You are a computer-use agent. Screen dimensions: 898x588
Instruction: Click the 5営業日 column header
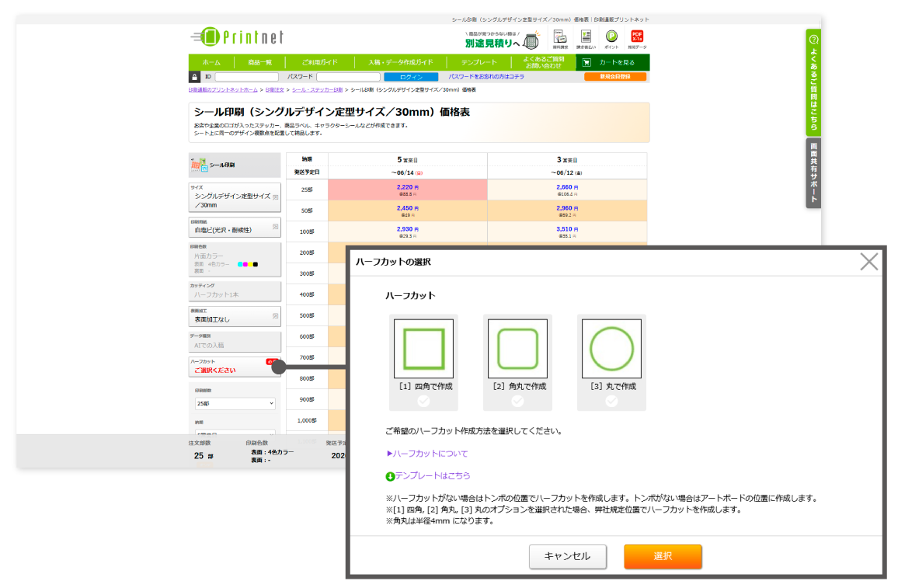click(408, 160)
